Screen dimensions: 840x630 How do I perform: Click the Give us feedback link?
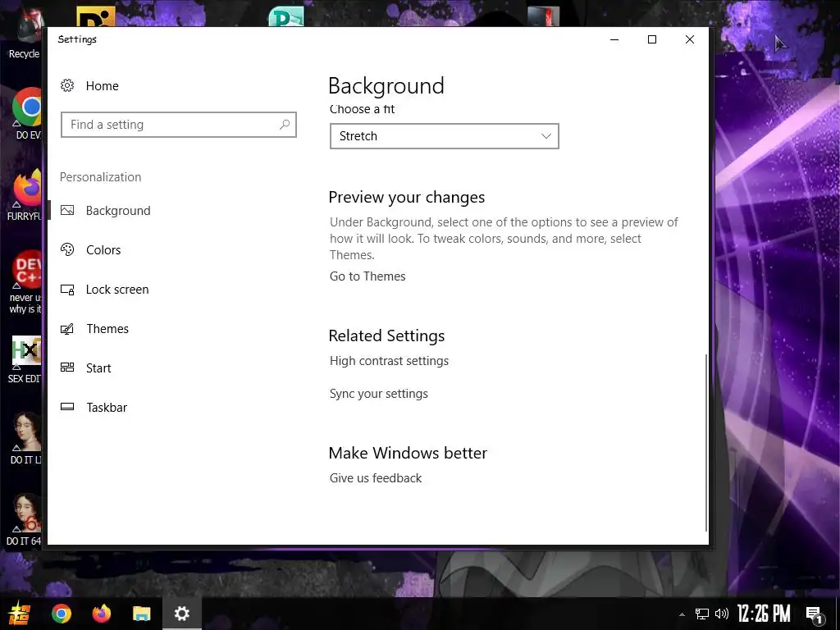click(376, 478)
